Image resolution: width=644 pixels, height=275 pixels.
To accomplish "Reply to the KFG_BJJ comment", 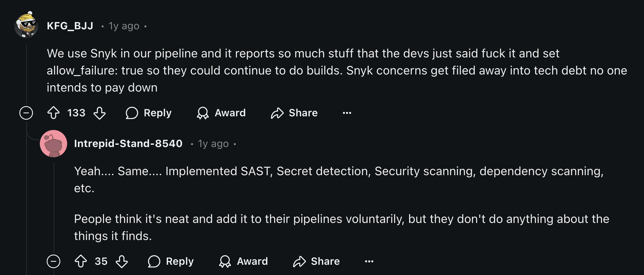I will click(x=149, y=113).
